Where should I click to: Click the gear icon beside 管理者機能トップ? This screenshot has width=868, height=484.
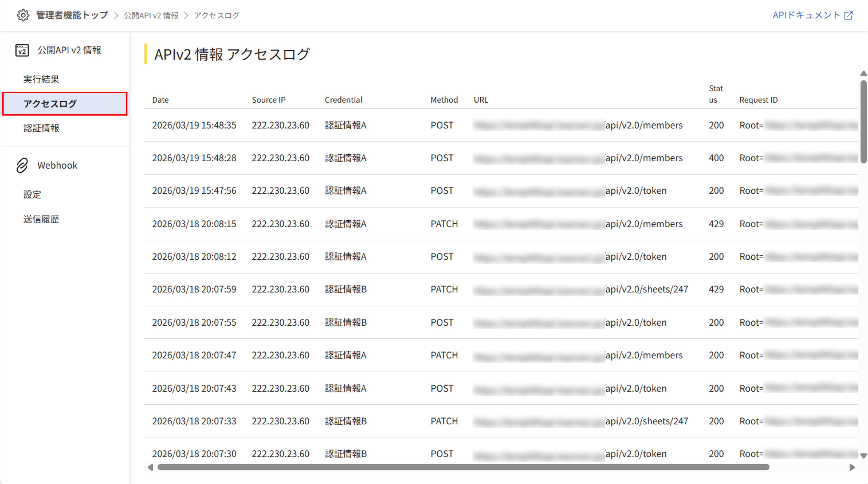coord(23,15)
